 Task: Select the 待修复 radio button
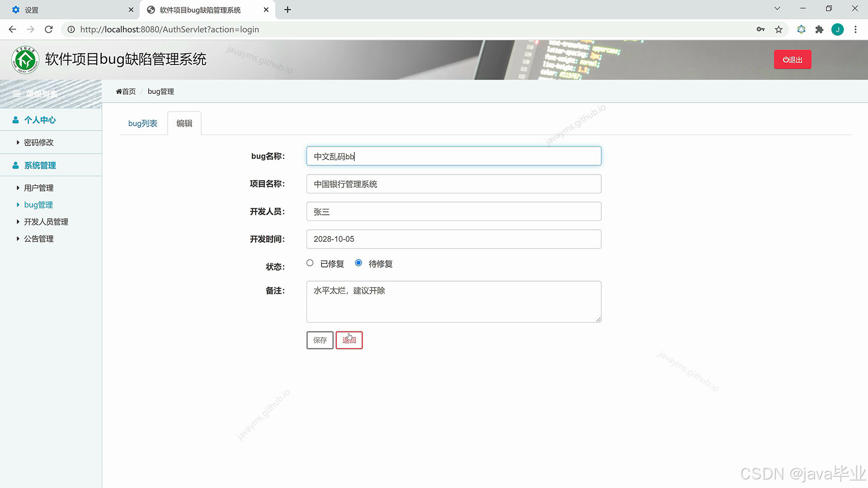tap(359, 263)
